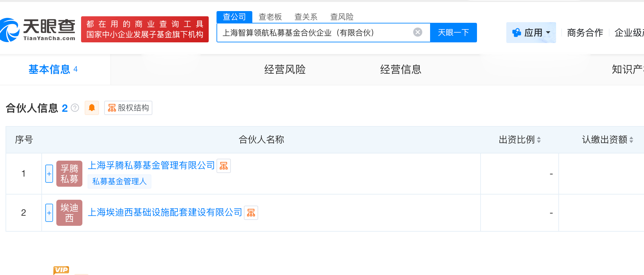Open the 股权结构 button
This screenshot has width=644, height=275.
coord(128,108)
